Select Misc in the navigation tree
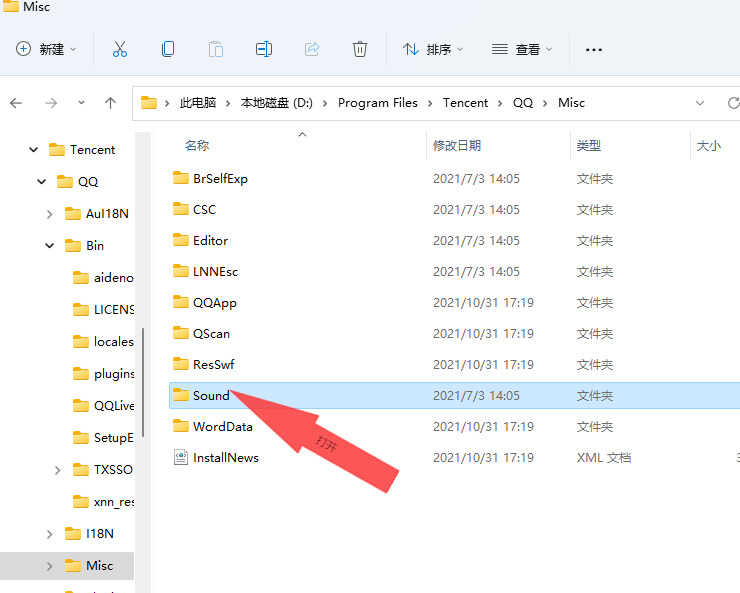Viewport: 740px width, 593px height. pos(99,566)
